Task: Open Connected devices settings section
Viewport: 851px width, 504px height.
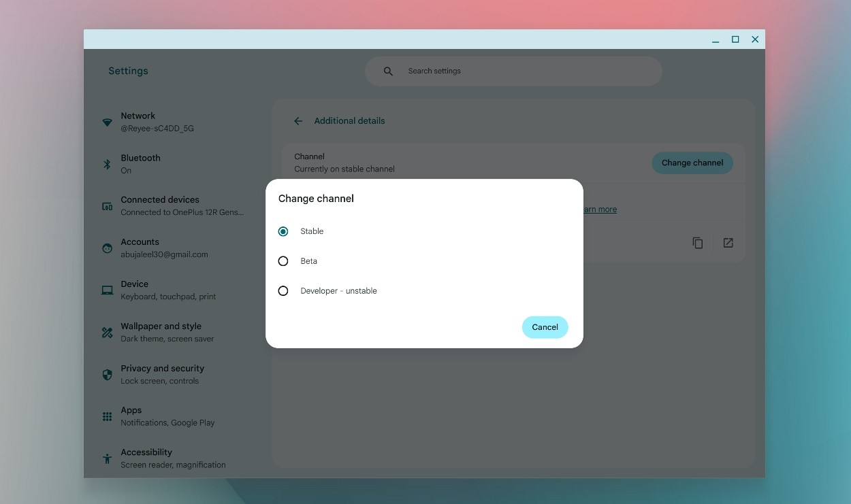Action: point(176,206)
